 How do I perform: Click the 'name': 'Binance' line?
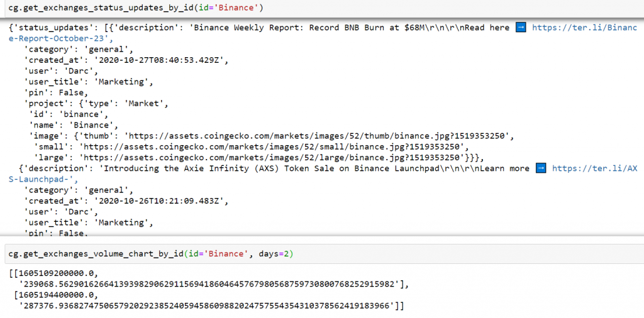pyautogui.click(x=74, y=124)
